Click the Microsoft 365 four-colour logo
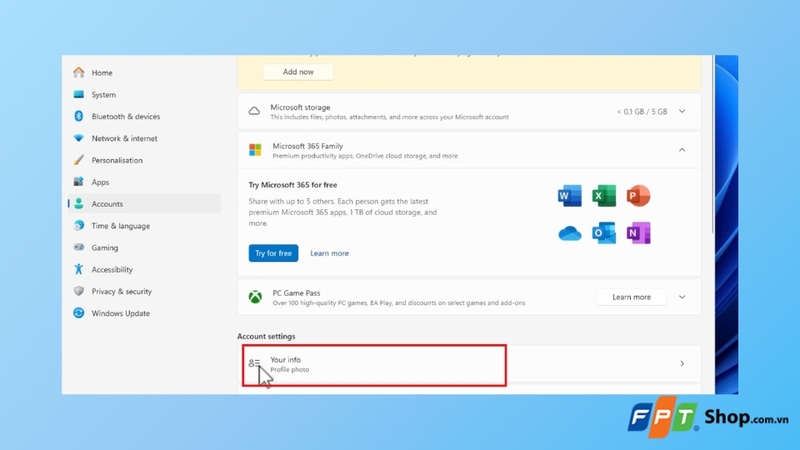This screenshot has width=800, height=450. click(255, 150)
